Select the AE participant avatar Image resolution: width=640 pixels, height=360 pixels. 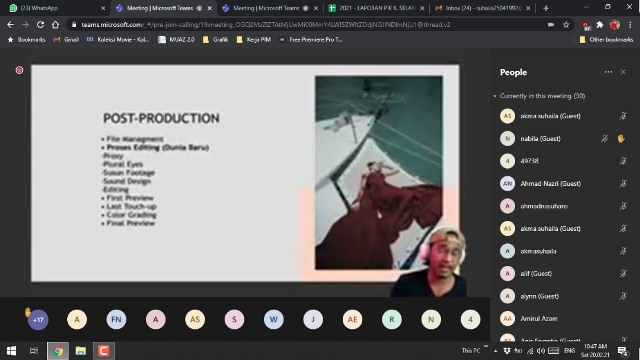coord(352,320)
